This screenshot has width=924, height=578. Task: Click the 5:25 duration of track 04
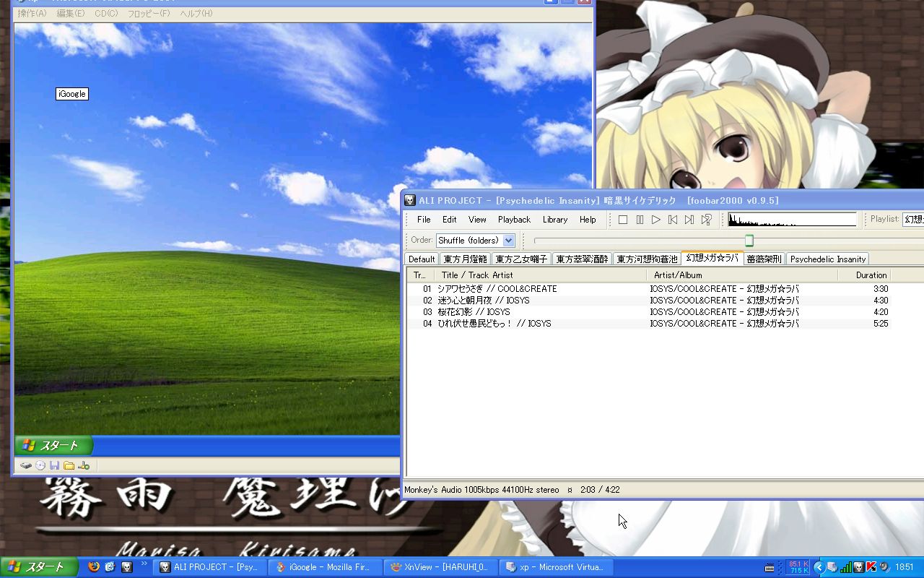click(x=881, y=324)
